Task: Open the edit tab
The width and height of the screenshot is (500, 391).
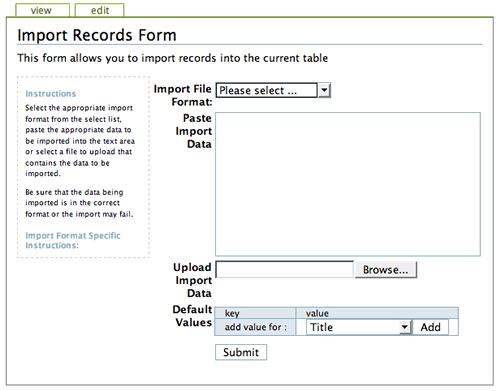Action: (99, 10)
